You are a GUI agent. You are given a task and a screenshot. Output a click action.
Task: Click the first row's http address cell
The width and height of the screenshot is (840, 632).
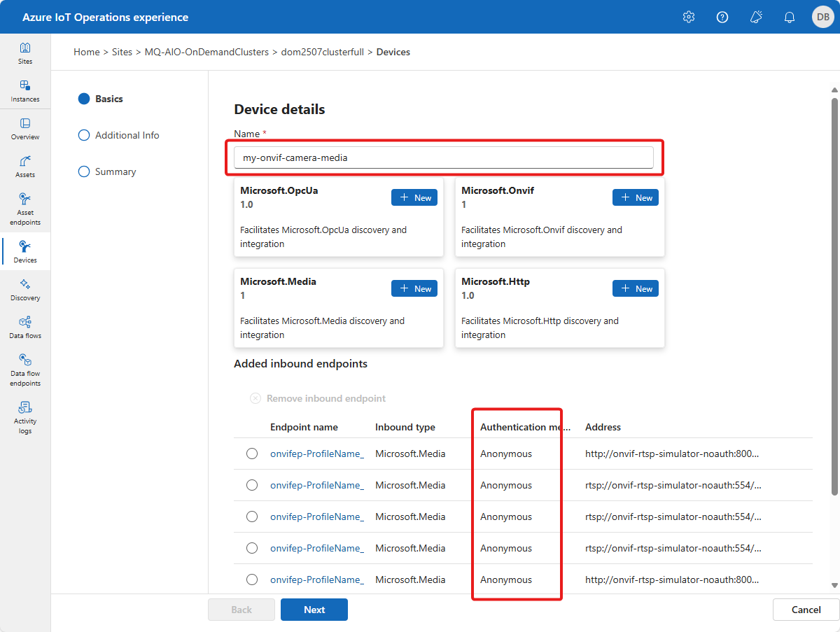672,454
